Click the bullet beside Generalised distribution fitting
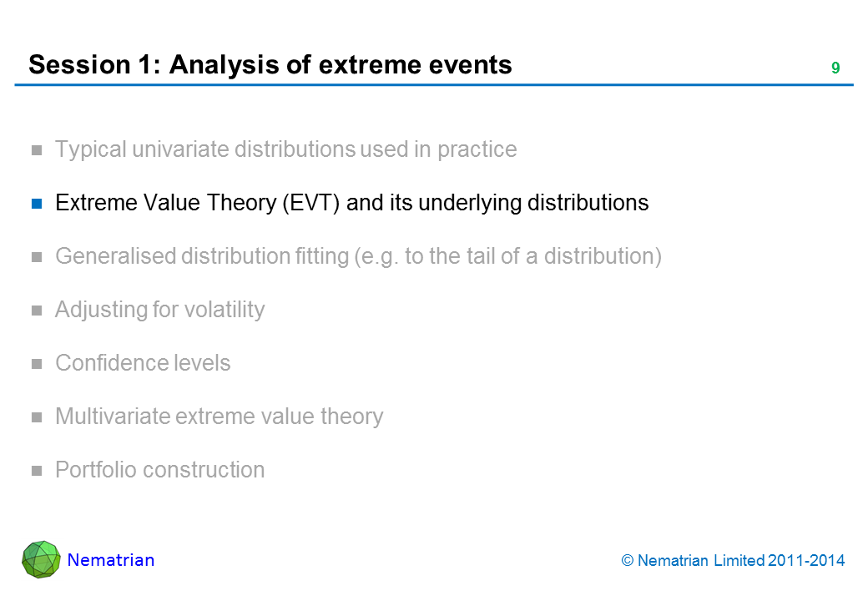This screenshot has width=868, height=601. click(x=37, y=257)
